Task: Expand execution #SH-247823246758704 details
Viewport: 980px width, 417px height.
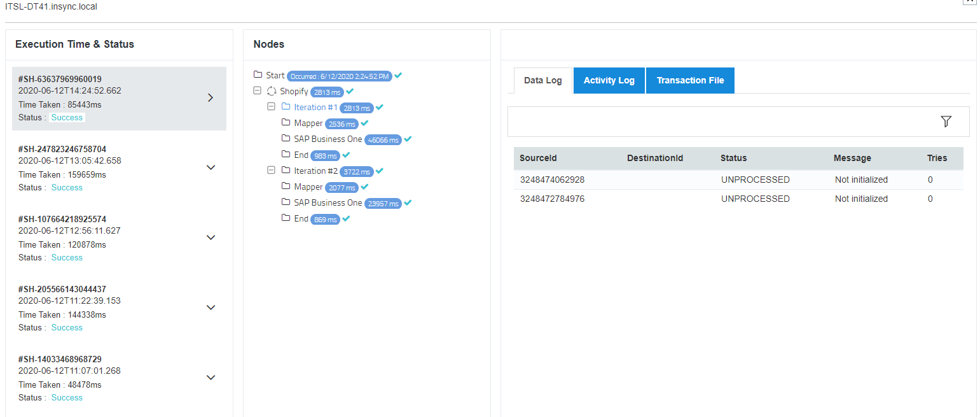Action: click(210, 167)
